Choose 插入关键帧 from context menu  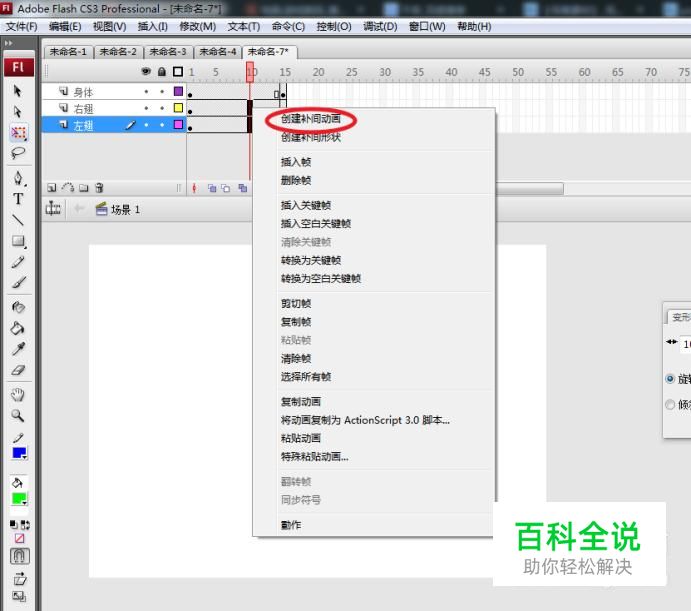(306, 205)
